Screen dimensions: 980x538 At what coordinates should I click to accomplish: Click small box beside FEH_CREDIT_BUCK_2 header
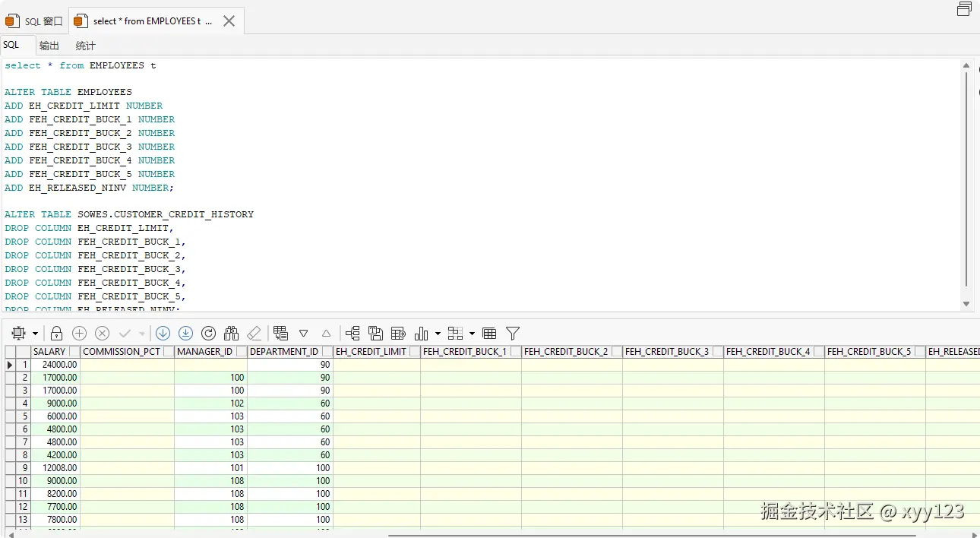pos(616,352)
